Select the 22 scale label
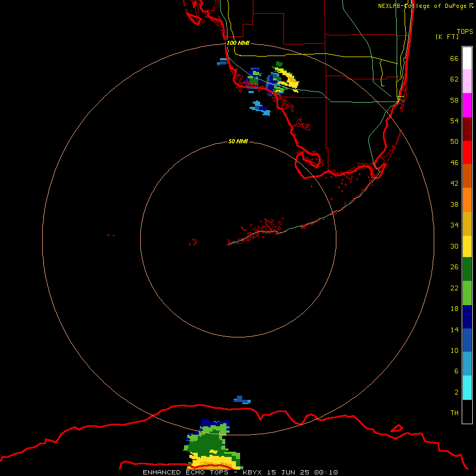Viewport: 476px width, 476px height. tap(454, 288)
